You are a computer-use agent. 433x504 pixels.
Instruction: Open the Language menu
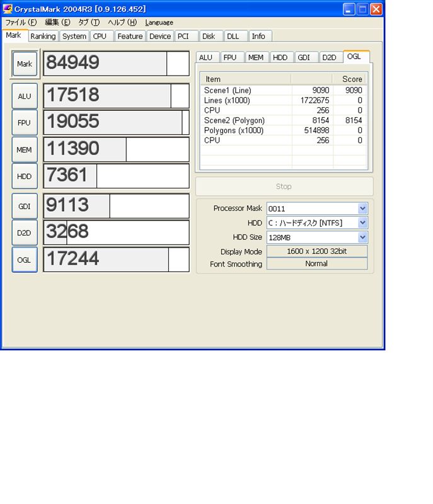pos(159,22)
